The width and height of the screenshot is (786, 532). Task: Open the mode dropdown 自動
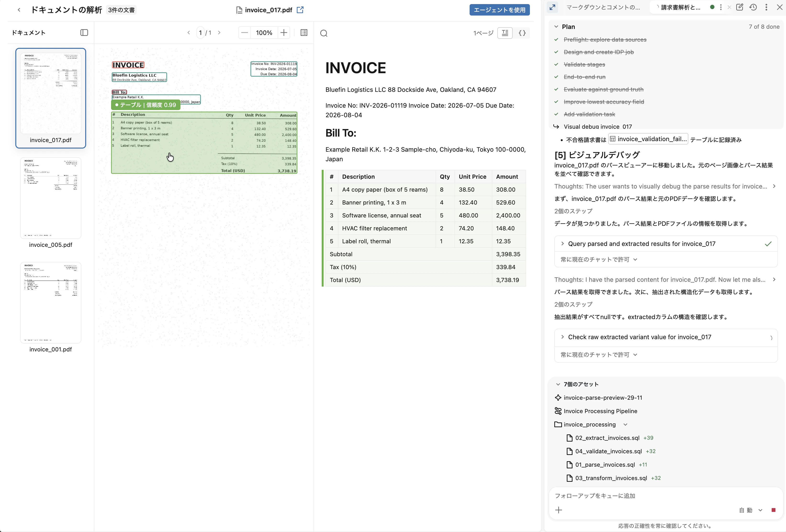(751, 510)
